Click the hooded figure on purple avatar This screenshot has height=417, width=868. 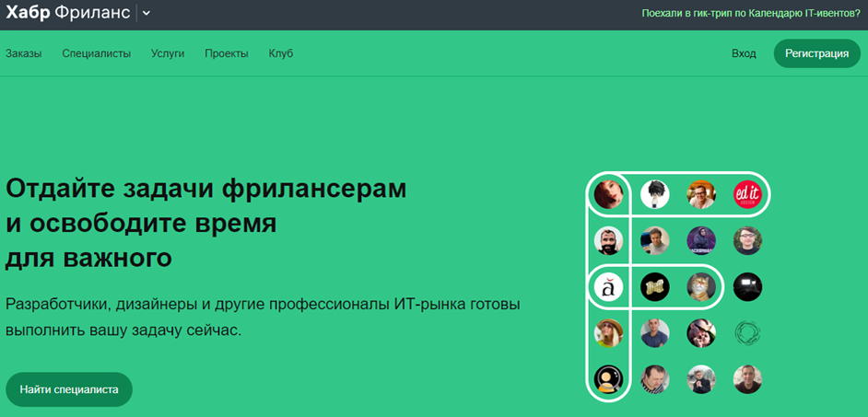(x=701, y=240)
